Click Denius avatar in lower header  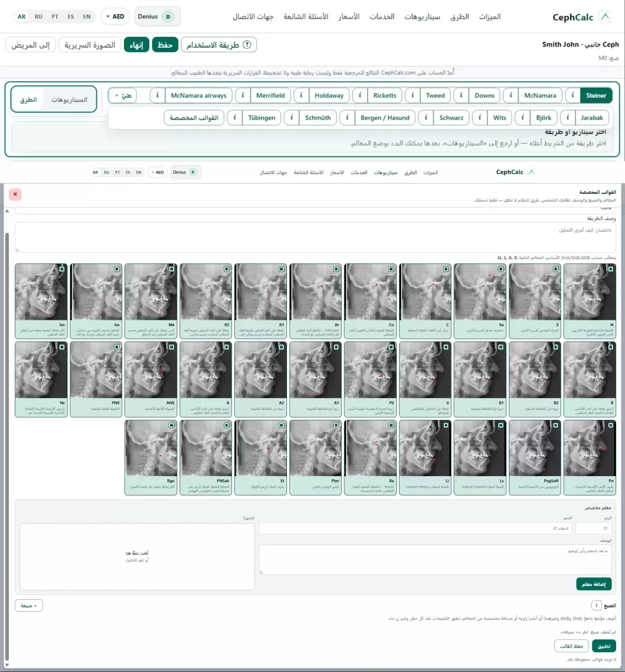pyautogui.click(x=193, y=172)
